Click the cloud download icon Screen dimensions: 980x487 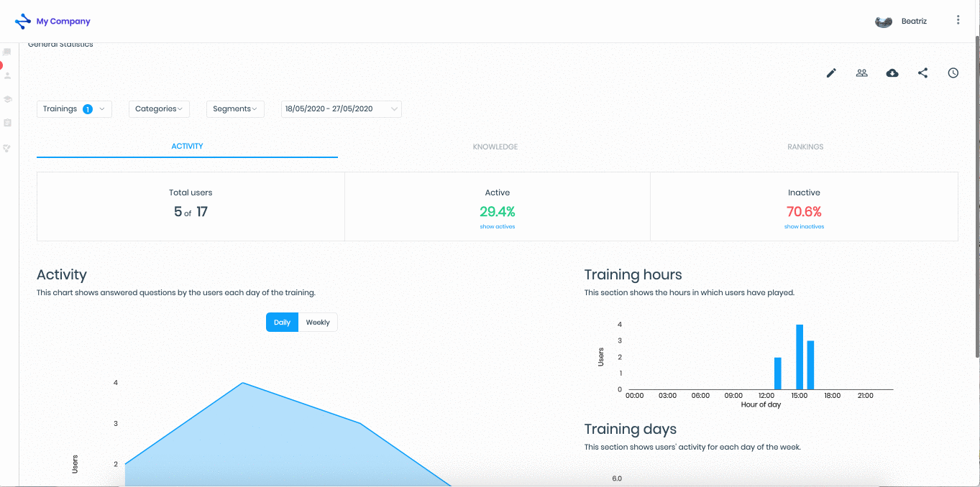point(892,73)
